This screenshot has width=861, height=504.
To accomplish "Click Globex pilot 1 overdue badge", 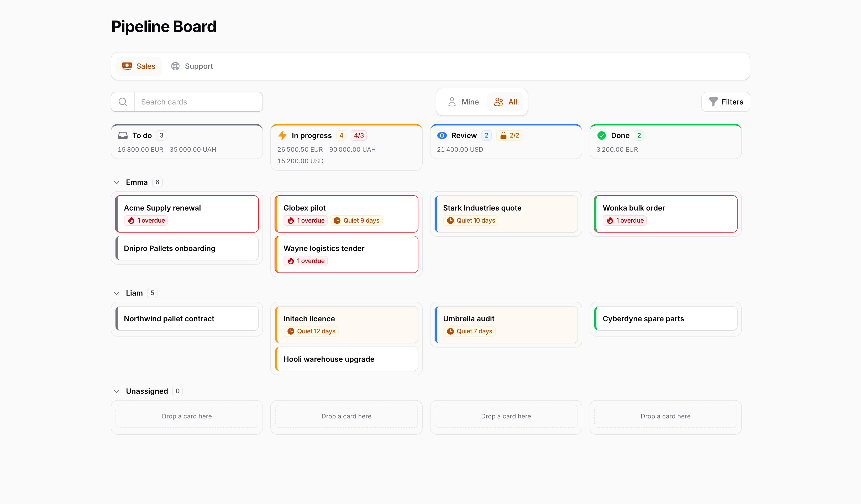I will (x=306, y=221).
